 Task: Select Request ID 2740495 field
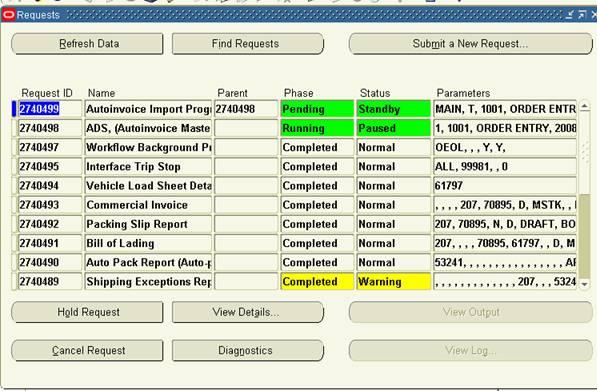pos(50,167)
